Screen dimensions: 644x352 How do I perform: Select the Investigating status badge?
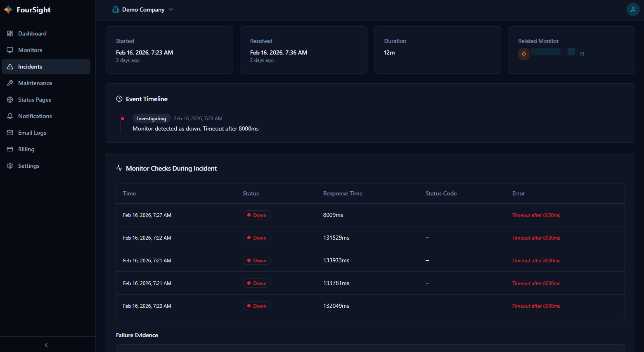[152, 118]
